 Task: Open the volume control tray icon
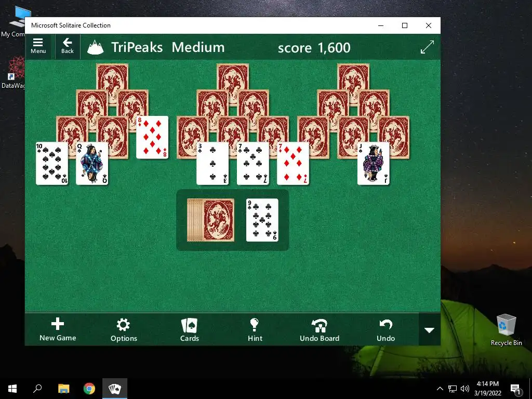(465, 389)
